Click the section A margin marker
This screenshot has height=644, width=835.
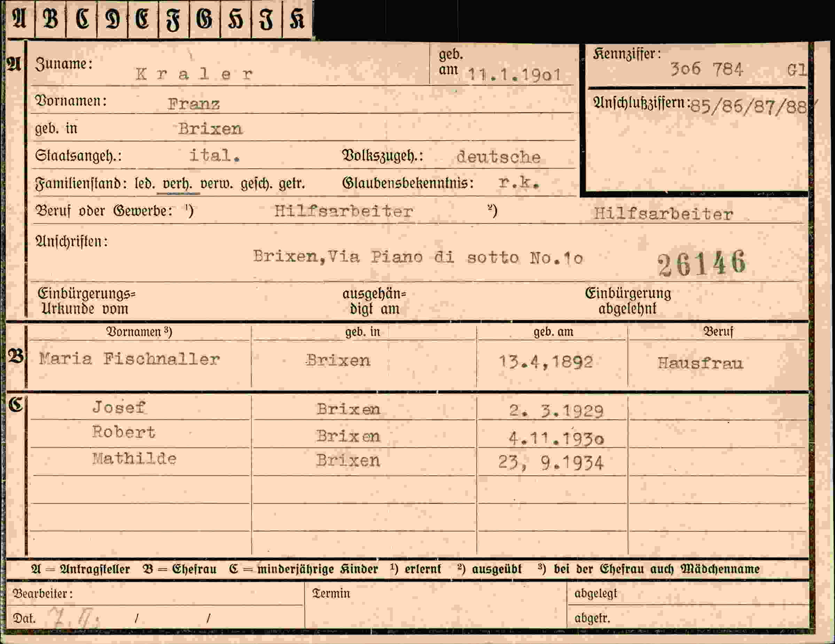[x=14, y=65]
